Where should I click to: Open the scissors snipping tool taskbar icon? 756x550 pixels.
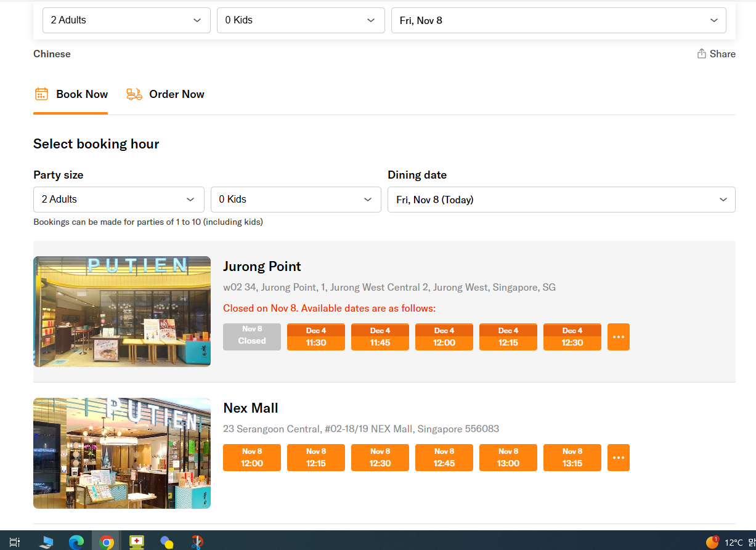[197, 543]
